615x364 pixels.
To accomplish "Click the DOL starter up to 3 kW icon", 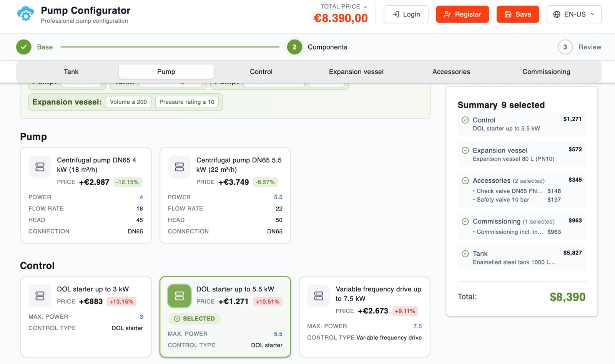I will [x=40, y=296].
